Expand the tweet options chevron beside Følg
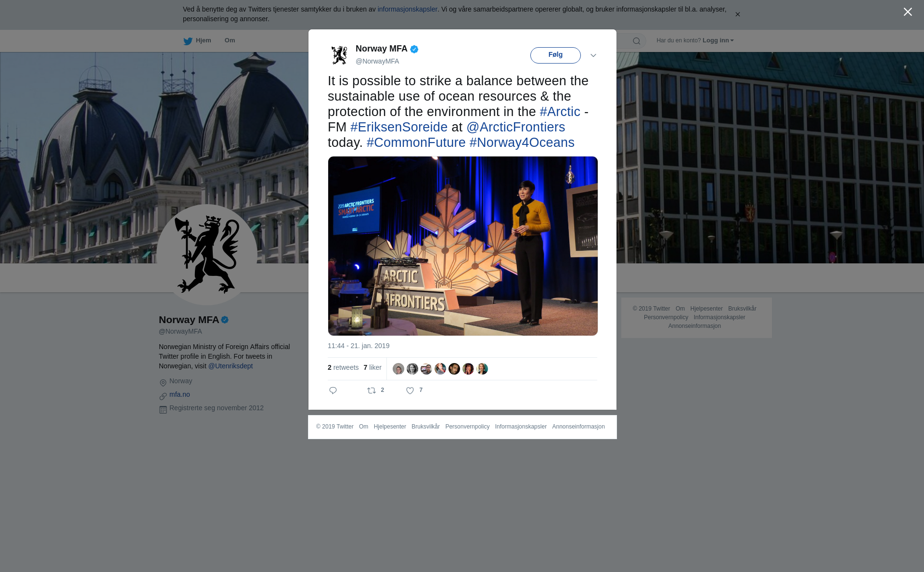 point(593,55)
